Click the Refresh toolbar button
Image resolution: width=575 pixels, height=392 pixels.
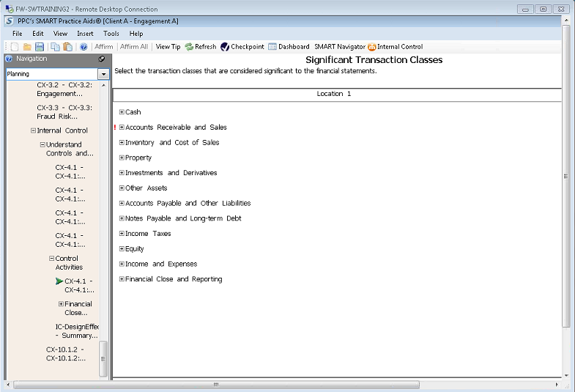click(x=201, y=47)
